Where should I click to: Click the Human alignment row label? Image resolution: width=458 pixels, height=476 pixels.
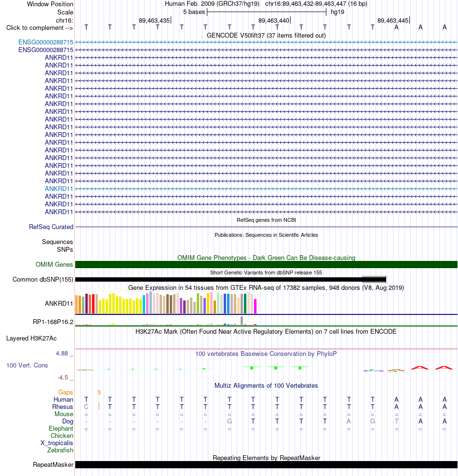pos(64,400)
